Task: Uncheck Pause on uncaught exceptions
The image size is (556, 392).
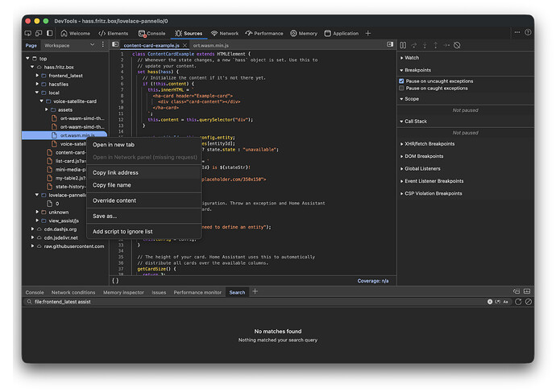Action: click(402, 81)
